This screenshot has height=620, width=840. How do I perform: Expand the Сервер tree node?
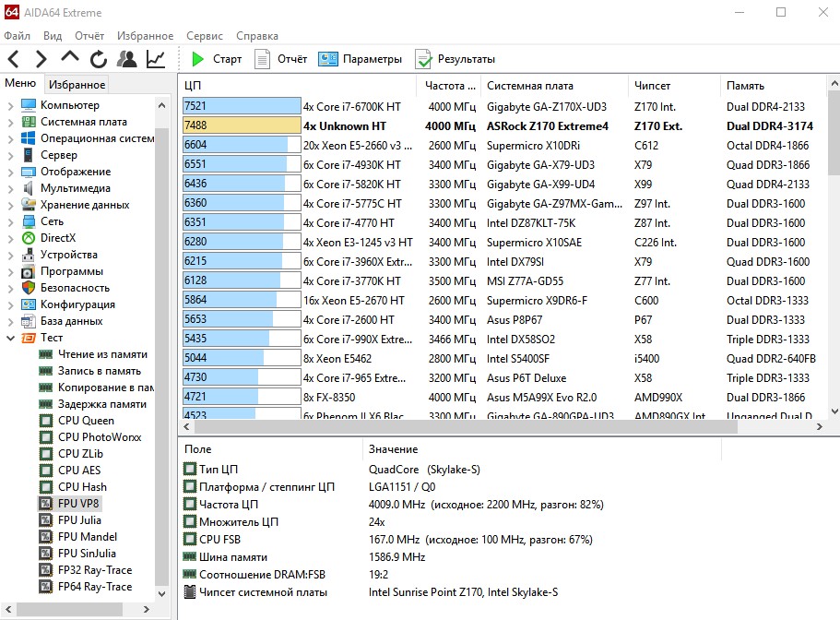tap(10, 155)
